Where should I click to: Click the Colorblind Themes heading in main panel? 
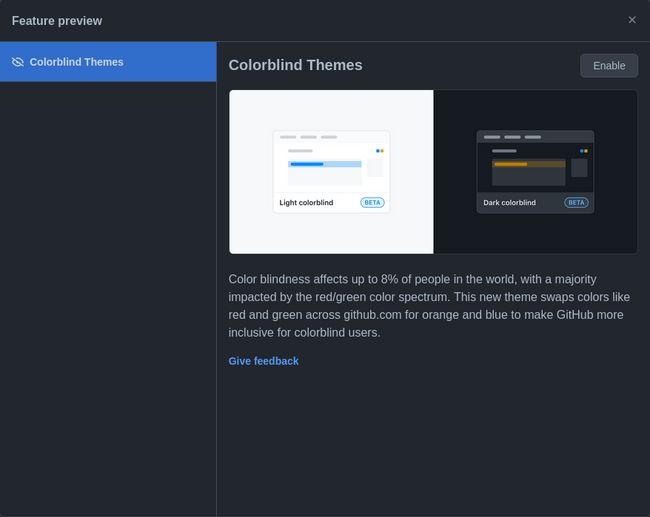tap(295, 65)
